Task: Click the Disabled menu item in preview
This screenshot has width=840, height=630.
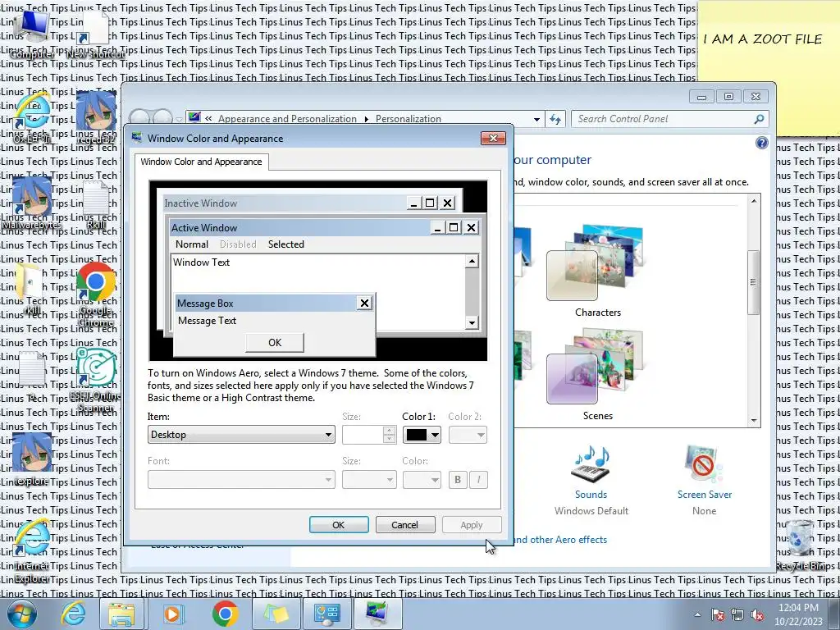Action: click(x=238, y=244)
